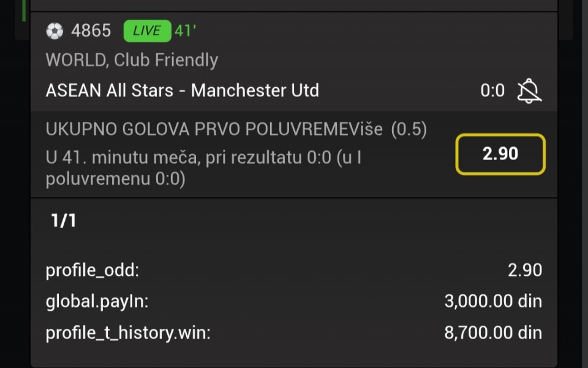Click the green vertical bar at top-left edge
588x368 pixels.
[24, 10]
